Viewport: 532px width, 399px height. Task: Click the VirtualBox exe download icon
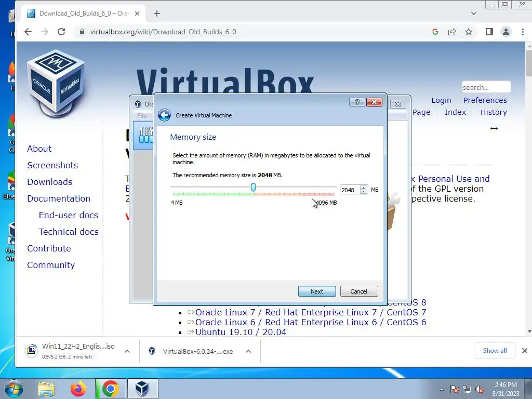click(152, 351)
